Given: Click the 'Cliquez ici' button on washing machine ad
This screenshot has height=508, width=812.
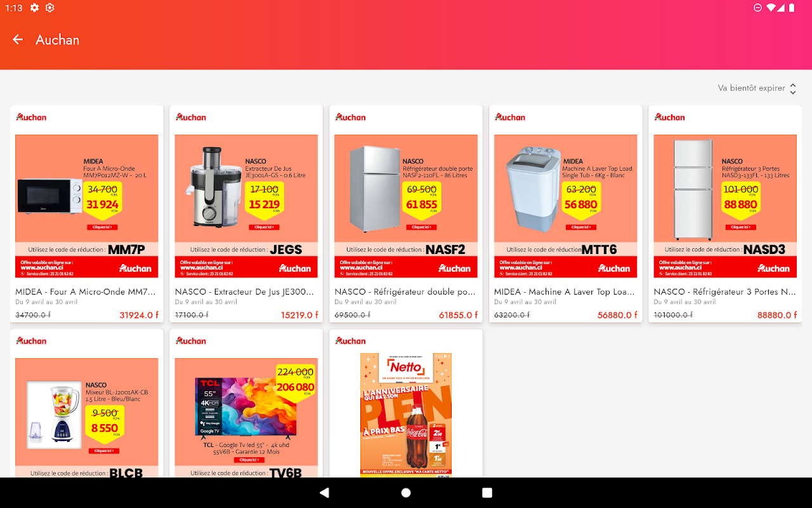Looking at the screenshot, I should pos(580,227).
